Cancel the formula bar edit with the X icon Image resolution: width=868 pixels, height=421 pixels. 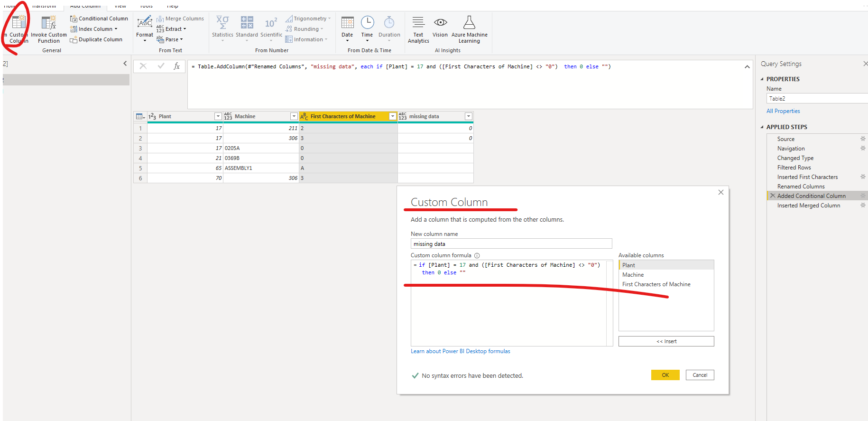click(143, 66)
